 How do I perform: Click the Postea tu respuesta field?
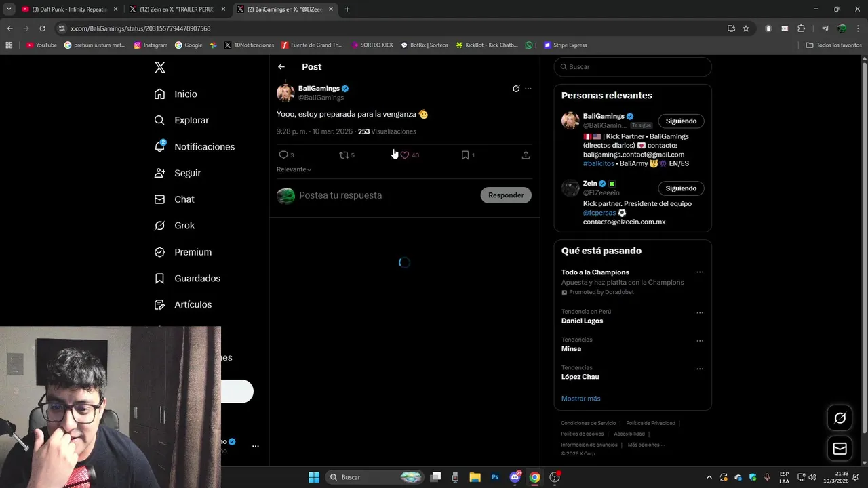387,195
